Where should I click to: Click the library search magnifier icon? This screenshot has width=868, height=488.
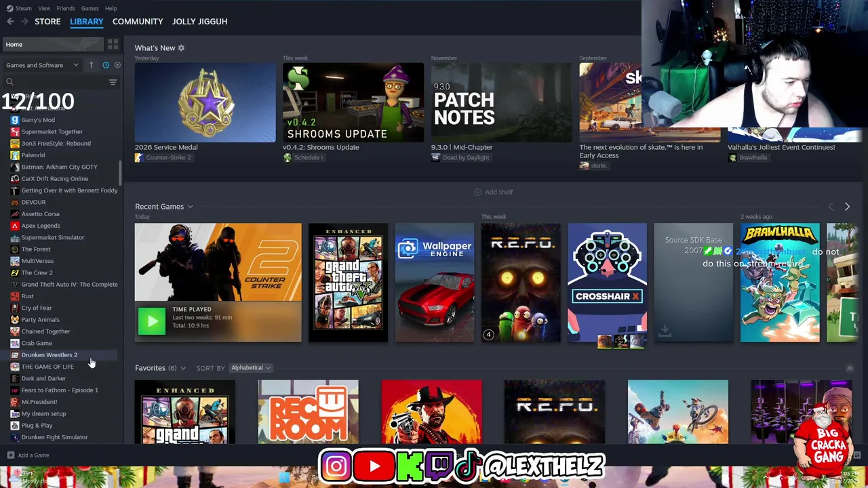pos(9,82)
